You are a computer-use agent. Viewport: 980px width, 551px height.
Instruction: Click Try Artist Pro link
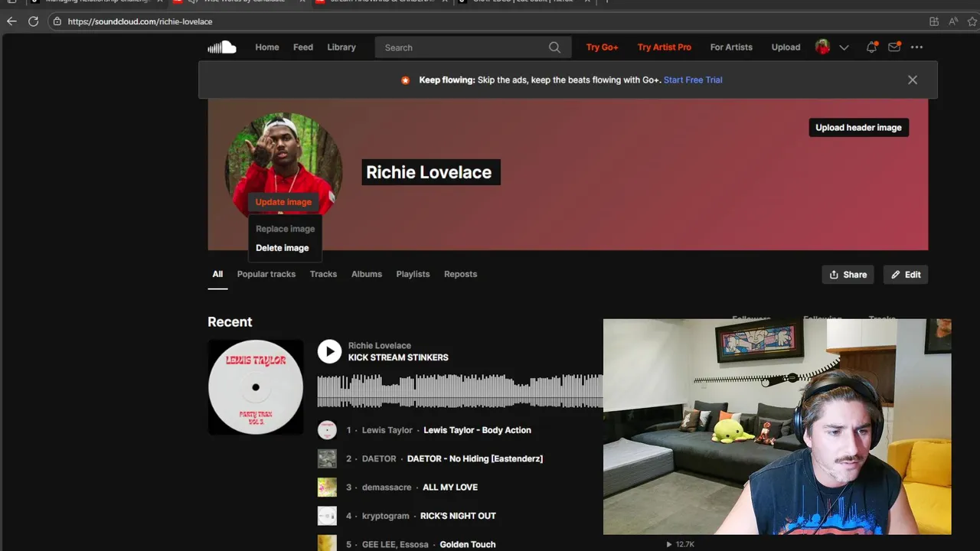(665, 47)
